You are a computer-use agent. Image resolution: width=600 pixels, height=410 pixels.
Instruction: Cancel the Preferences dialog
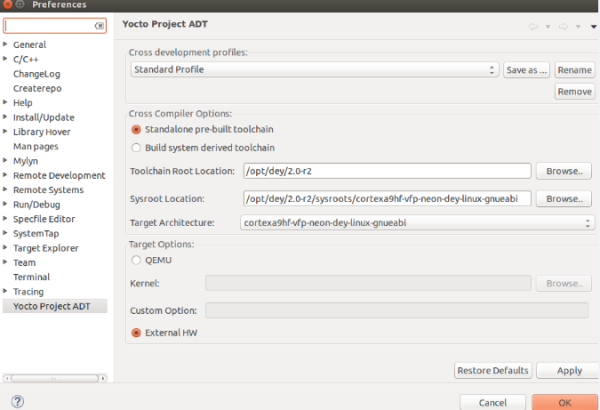pos(492,403)
